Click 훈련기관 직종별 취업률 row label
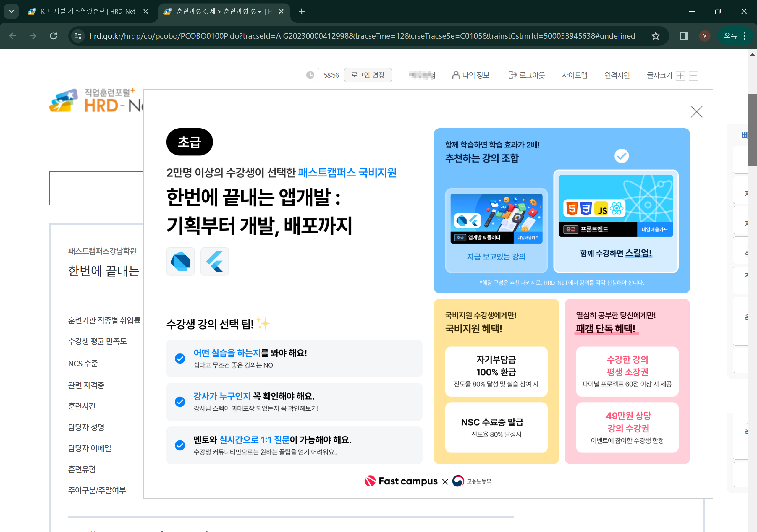Viewport: 757px width, 532px height. tap(104, 320)
